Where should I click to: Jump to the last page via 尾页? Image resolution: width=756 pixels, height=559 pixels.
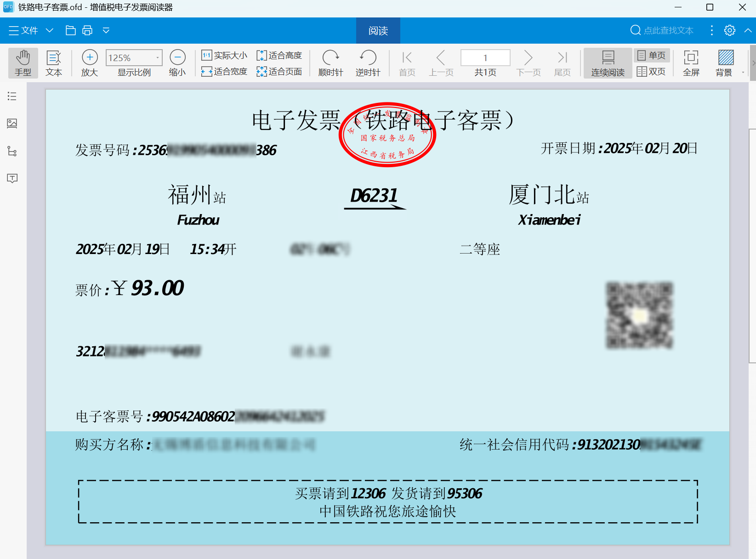(562, 63)
